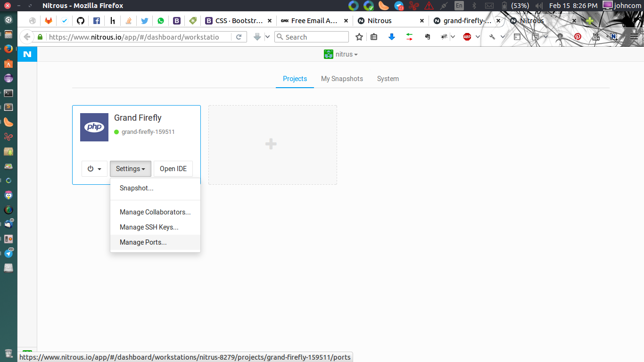
Task: Close the CSS Bootstrap tab
Action: pyautogui.click(x=270, y=21)
